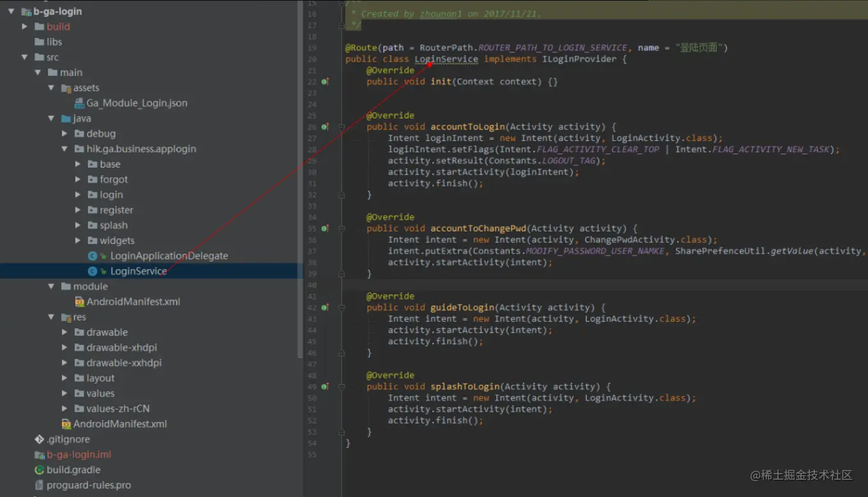Expand the drawable-xhdpi folder arrow

tap(64, 348)
